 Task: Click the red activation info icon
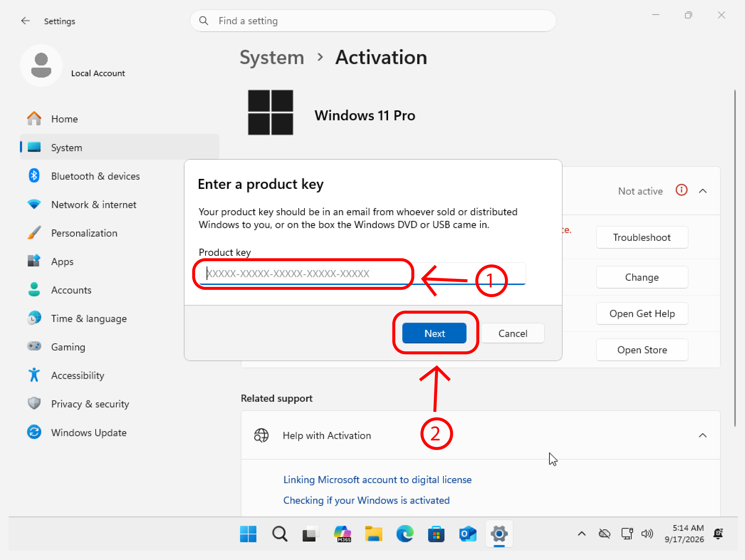click(x=681, y=190)
